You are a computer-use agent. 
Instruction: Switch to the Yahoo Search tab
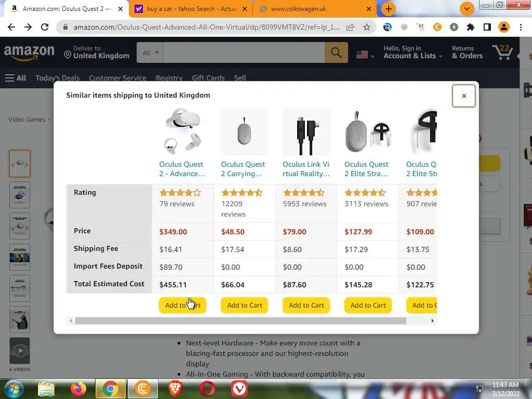click(191, 9)
